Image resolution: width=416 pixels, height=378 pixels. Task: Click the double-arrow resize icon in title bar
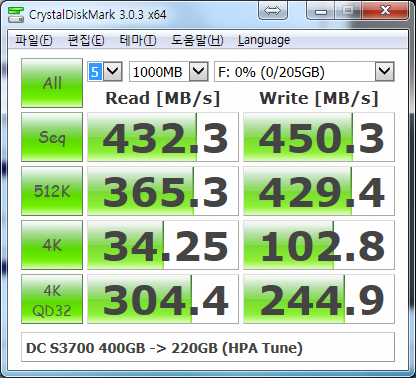[x=272, y=10]
